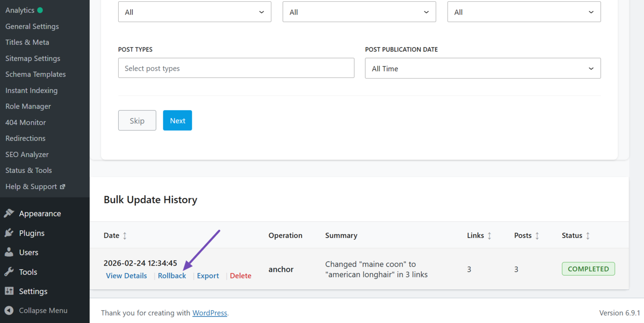Screen dimensions: 644x323
Task: Open the 404 Monitor section
Action: (x=25, y=122)
